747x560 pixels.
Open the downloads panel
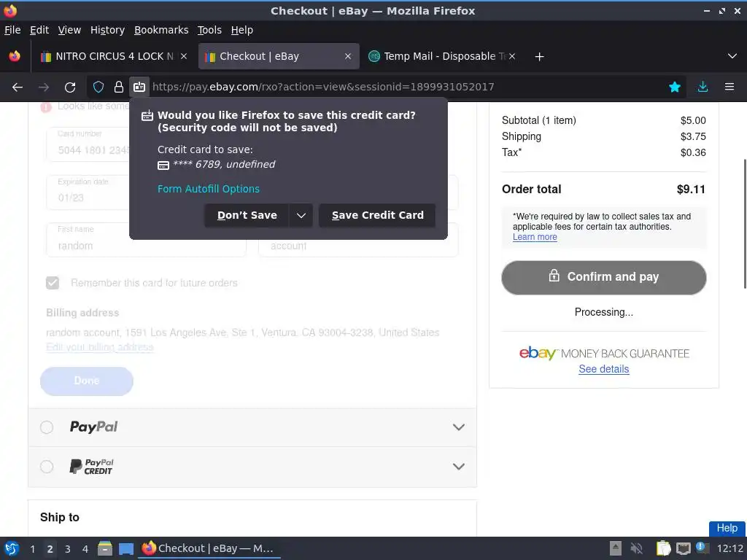[703, 87]
